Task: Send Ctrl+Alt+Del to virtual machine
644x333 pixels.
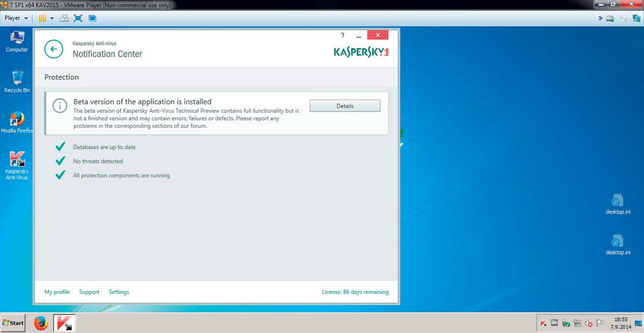Action: point(64,18)
